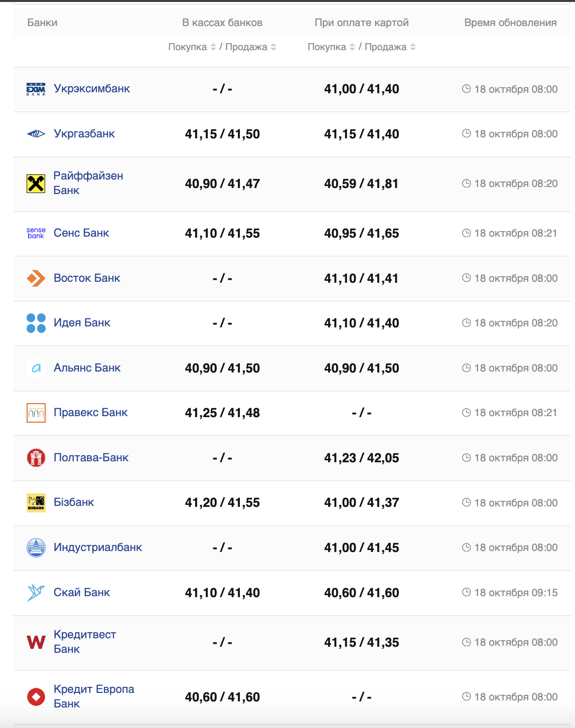Click the Sense Bank logo icon
This screenshot has height=728, width=575.
coord(36,233)
